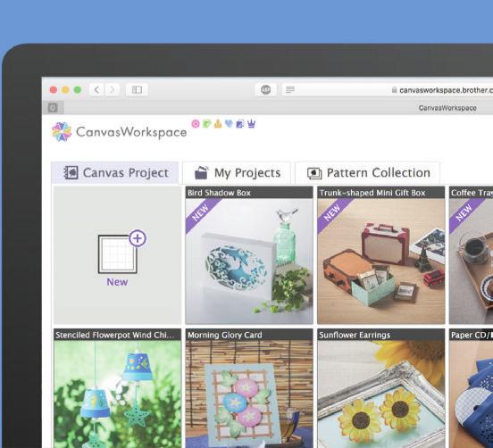This screenshot has height=448, width=493.
Task: Click the ad blocker extension icon
Action: point(265,90)
